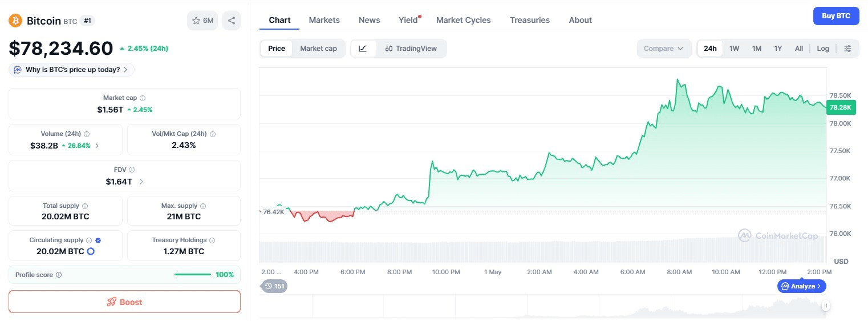Open Treasury Holdings info icon

coord(212,240)
